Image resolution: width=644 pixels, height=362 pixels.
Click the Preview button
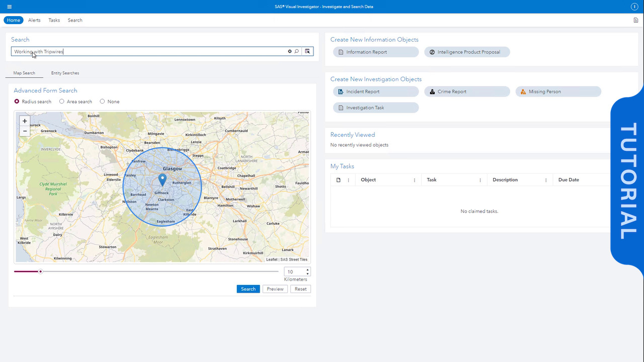275,289
